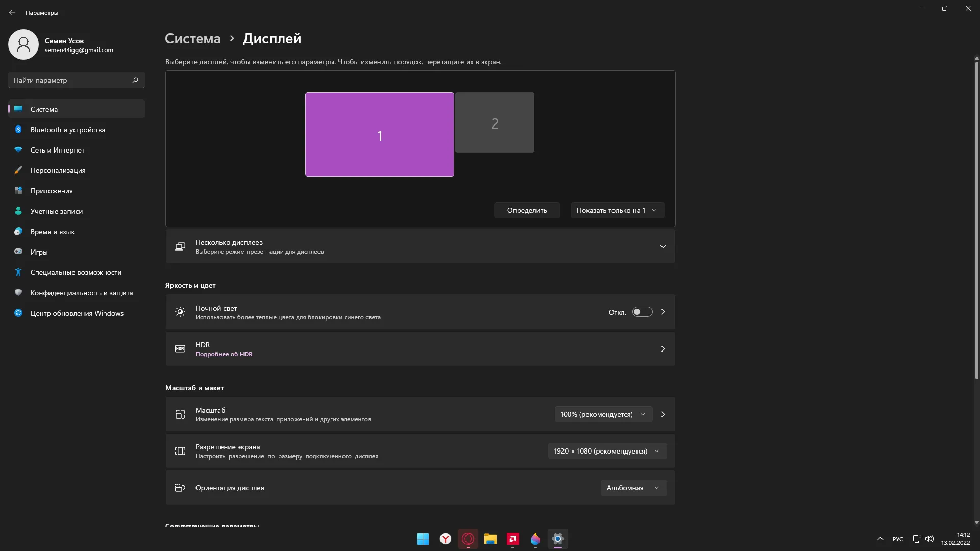This screenshot has width=980, height=551.
Task: Click the Найти параметр search field
Action: (76, 80)
